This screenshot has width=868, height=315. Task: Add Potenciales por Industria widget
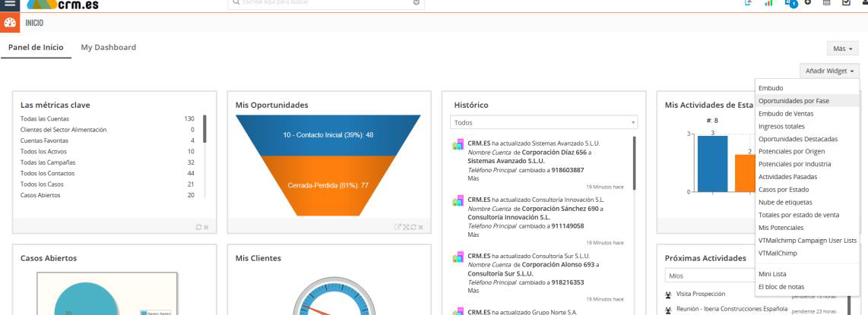coord(807,164)
